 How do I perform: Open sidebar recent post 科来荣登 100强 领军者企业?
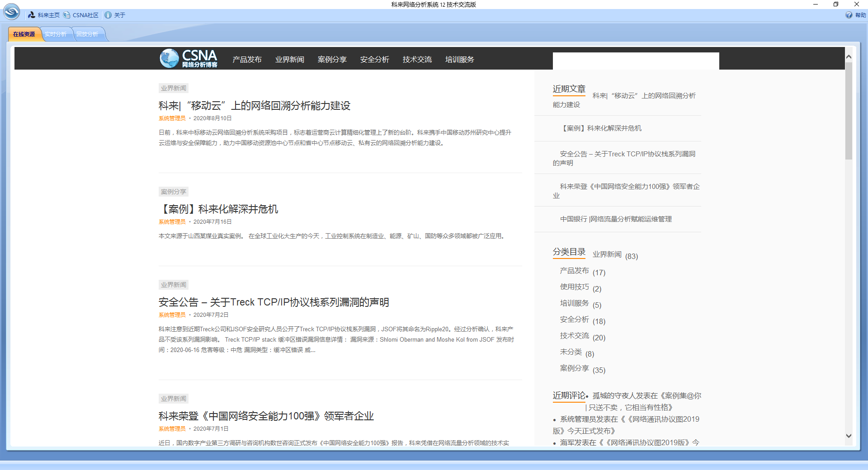point(626,191)
